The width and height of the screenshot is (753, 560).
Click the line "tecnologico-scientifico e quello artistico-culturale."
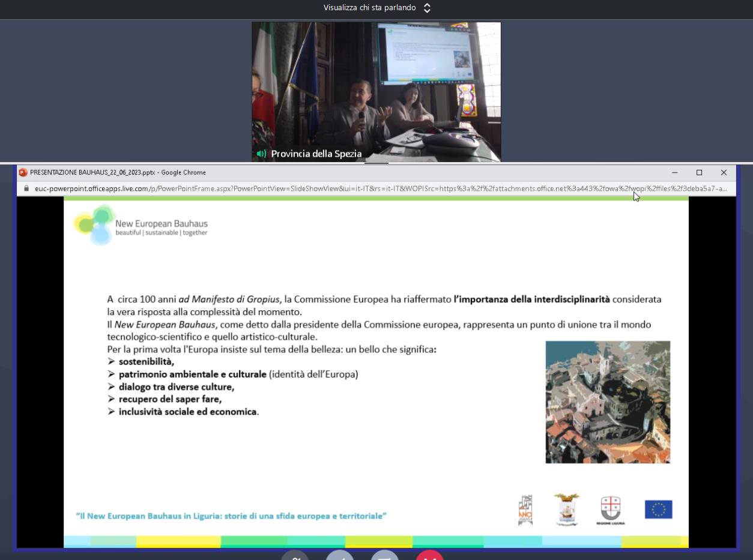(213, 337)
